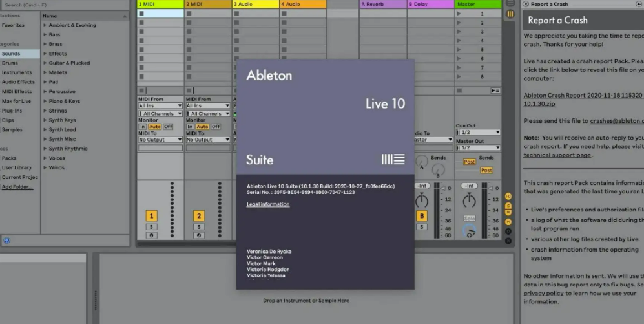Image resolution: width=644 pixels, height=324 pixels.
Task: Click the Send B knob on B Delay
Action: pyautogui.click(x=438, y=169)
